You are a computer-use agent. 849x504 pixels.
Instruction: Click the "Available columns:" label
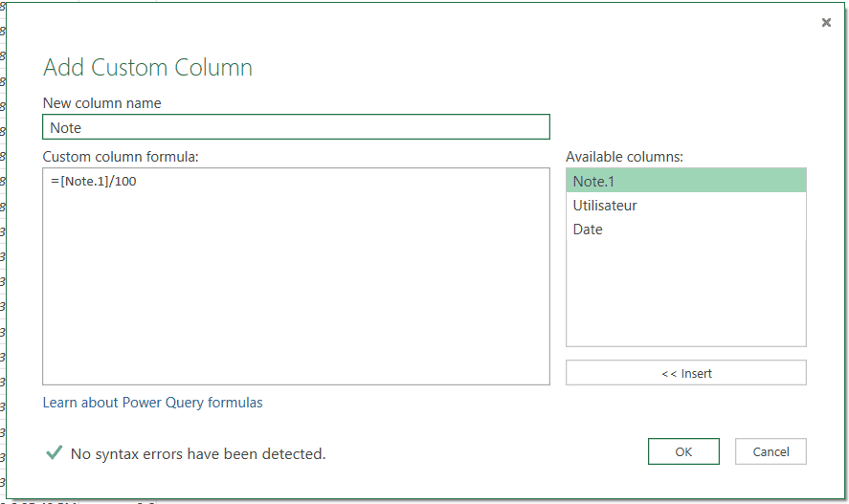click(623, 156)
